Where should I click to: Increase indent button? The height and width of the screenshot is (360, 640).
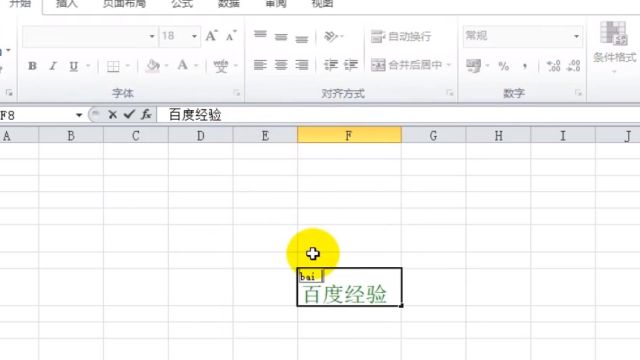(x=351, y=65)
